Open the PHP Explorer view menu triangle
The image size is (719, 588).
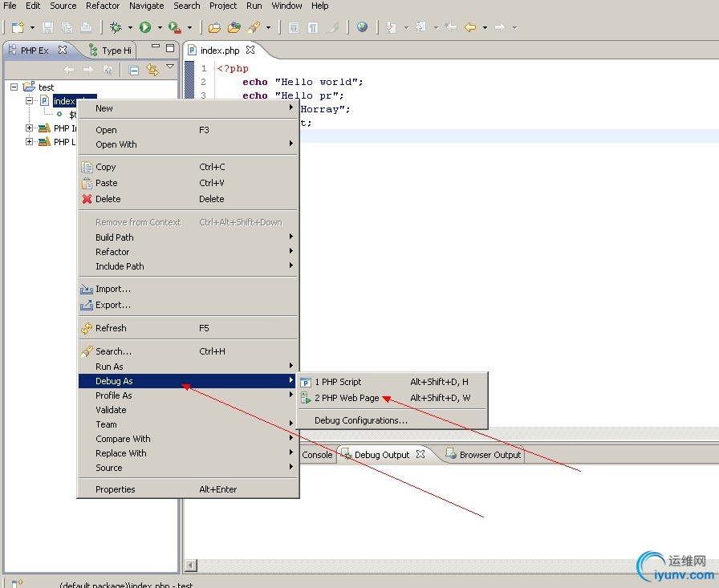point(170,67)
